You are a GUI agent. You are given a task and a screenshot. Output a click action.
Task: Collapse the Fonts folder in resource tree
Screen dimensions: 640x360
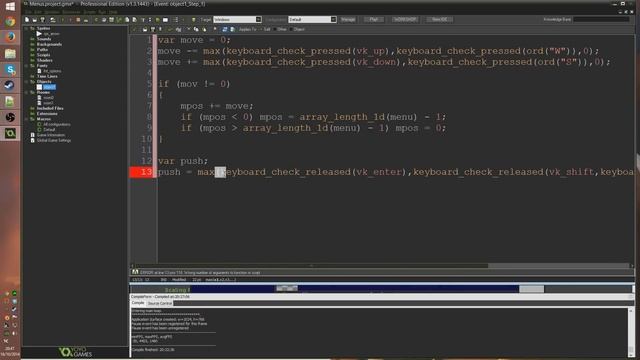(x=27, y=66)
